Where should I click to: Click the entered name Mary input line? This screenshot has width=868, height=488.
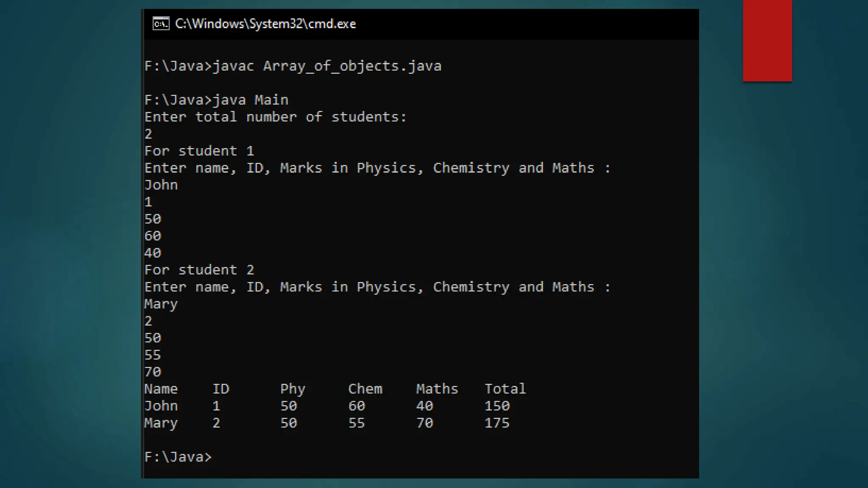click(x=161, y=304)
